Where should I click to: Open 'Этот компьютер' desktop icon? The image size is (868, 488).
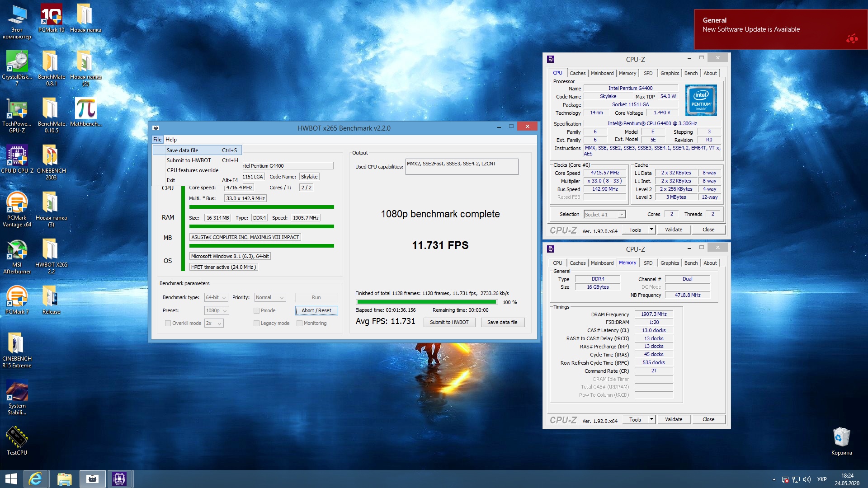coord(17,21)
